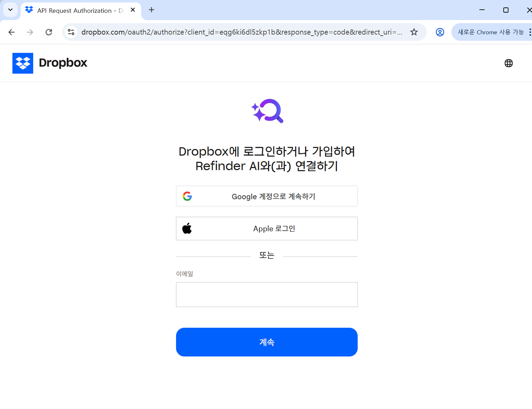View site information icon in address bar
The image size is (532, 409).
click(71, 32)
